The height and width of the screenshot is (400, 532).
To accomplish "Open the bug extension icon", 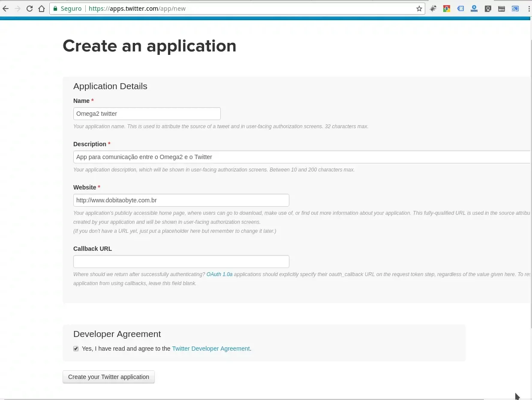I will click(x=433, y=9).
